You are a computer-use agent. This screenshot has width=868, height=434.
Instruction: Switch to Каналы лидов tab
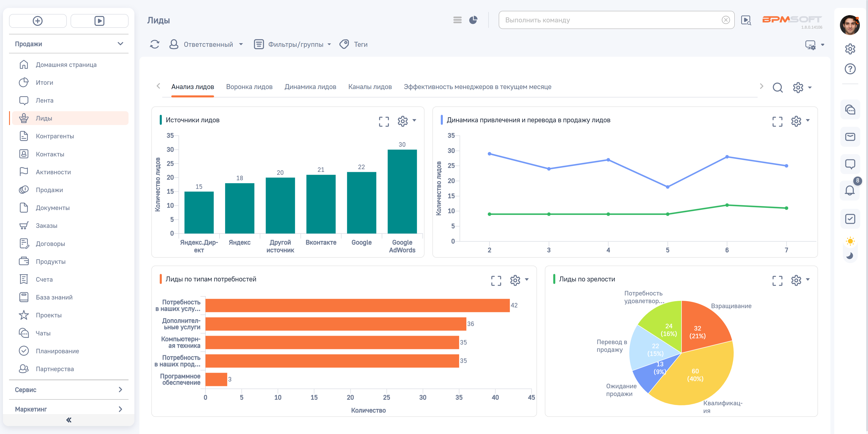(370, 87)
